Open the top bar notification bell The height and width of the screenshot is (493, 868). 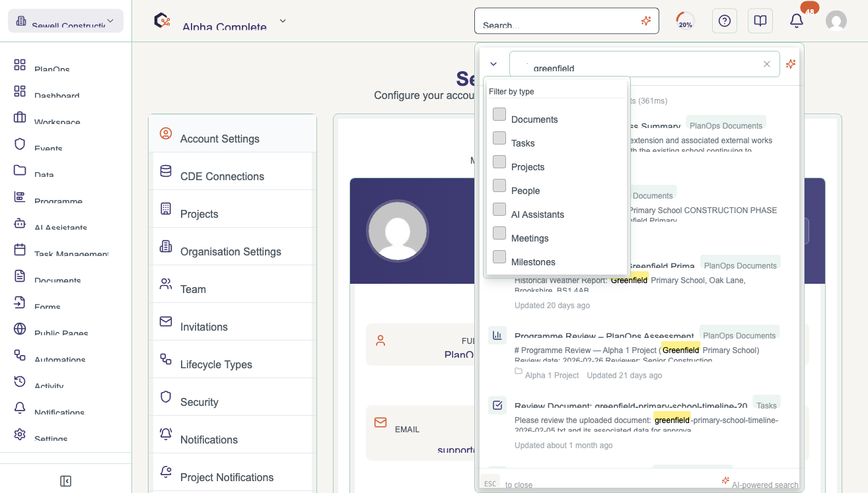(x=797, y=21)
